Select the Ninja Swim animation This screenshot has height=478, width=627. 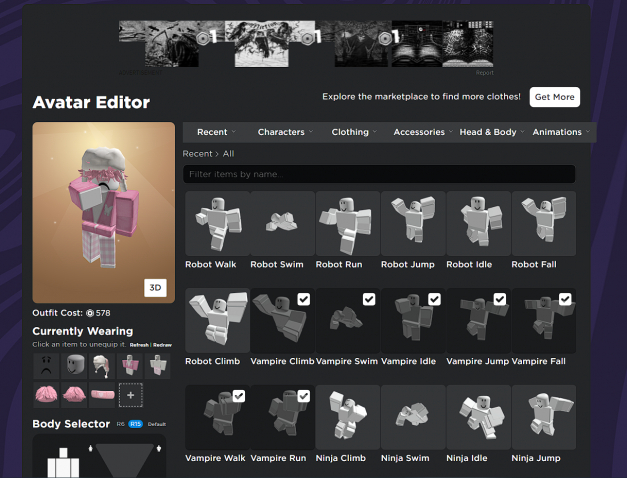click(412, 418)
